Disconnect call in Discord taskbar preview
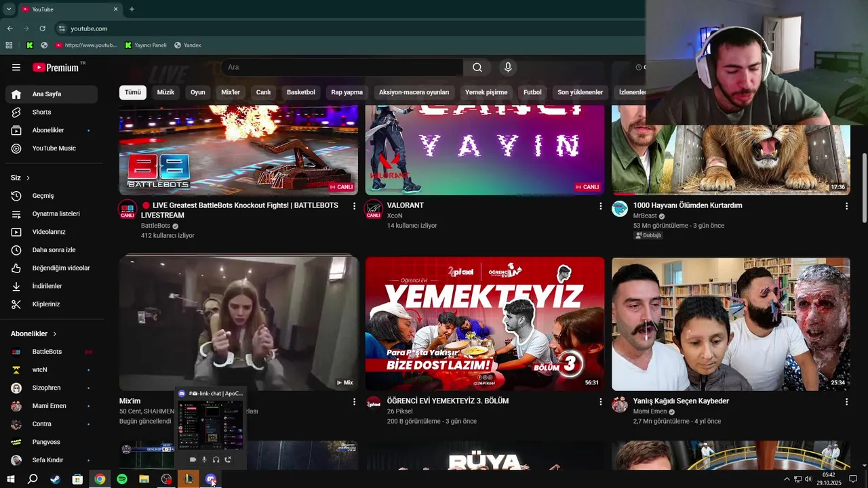The height and width of the screenshot is (488, 868). 228,460
